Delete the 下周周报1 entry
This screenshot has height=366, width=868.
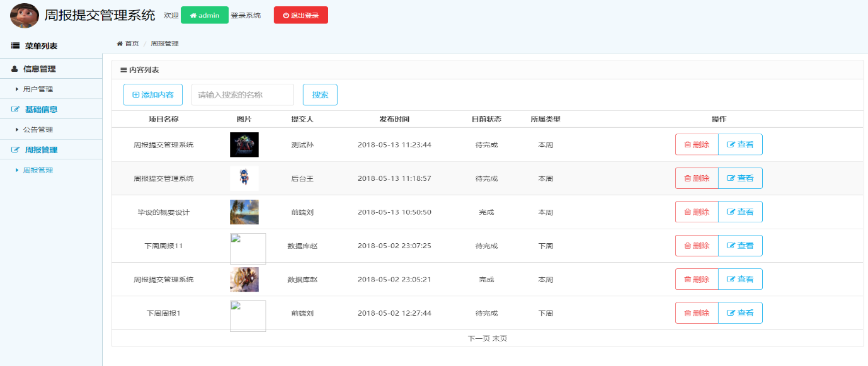697,313
